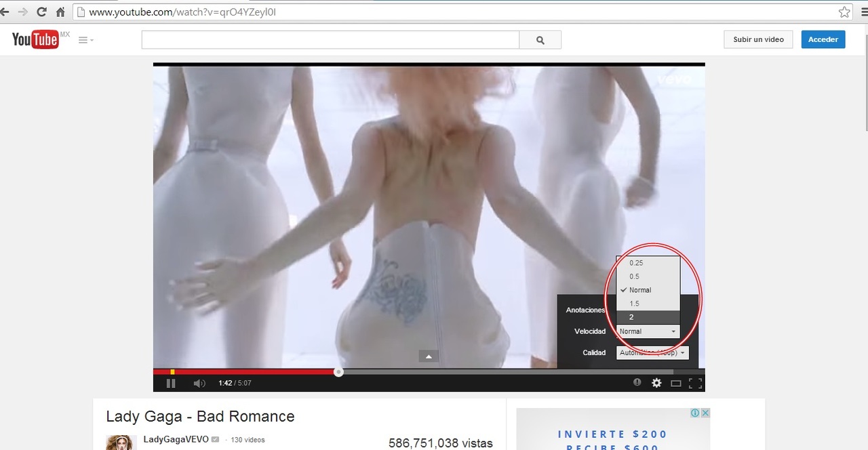
Task: Bookmark this page with the star
Action: click(x=844, y=12)
